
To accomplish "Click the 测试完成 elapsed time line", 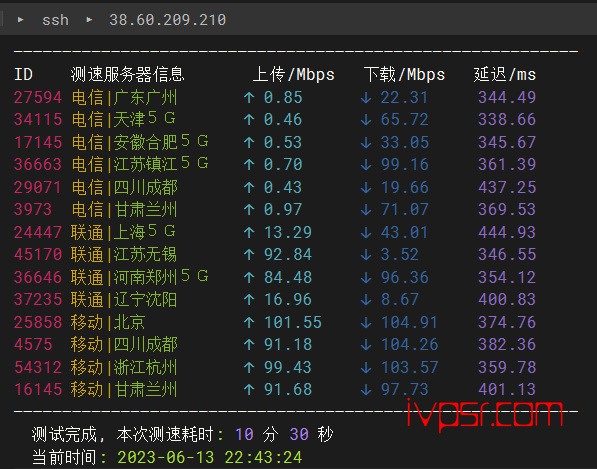I will point(182,434).
